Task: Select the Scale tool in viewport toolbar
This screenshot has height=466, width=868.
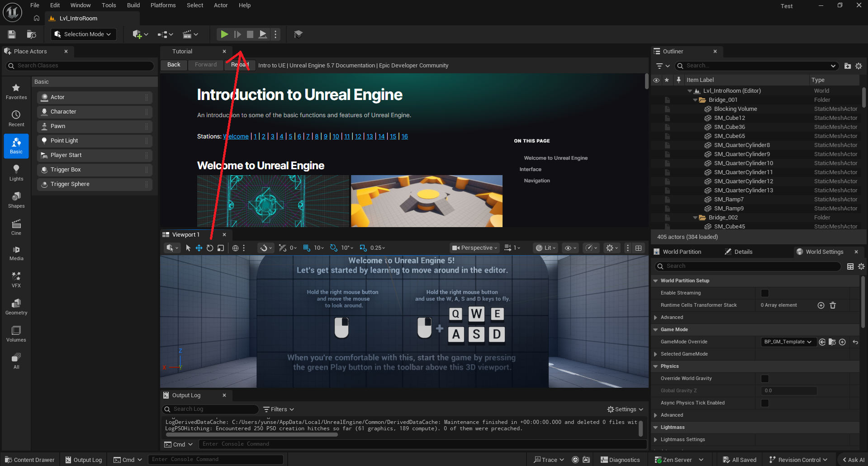Action: click(221, 248)
